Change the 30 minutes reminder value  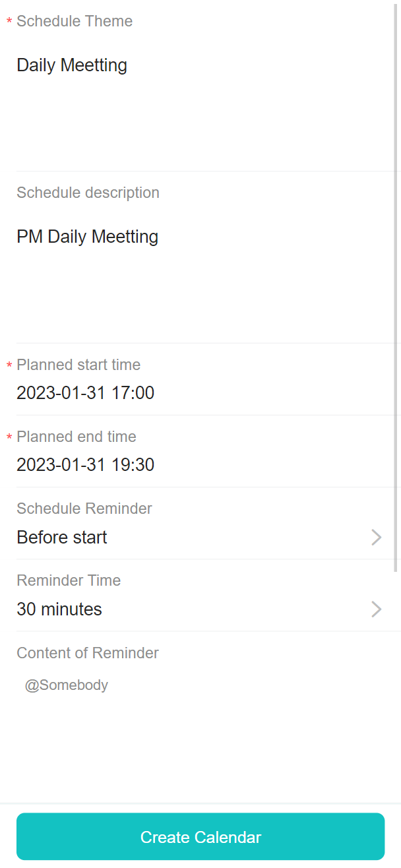coord(59,609)
